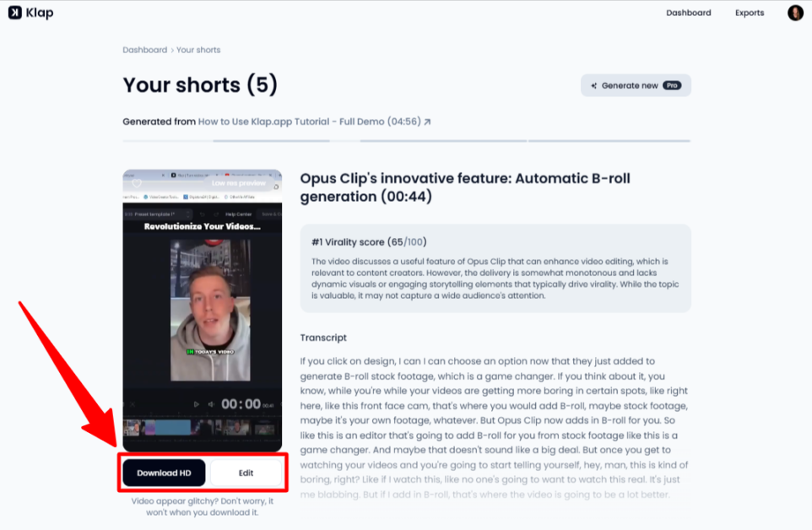Mute the preview video audio
Screen dimensions: 812x530
pos(211,404)
